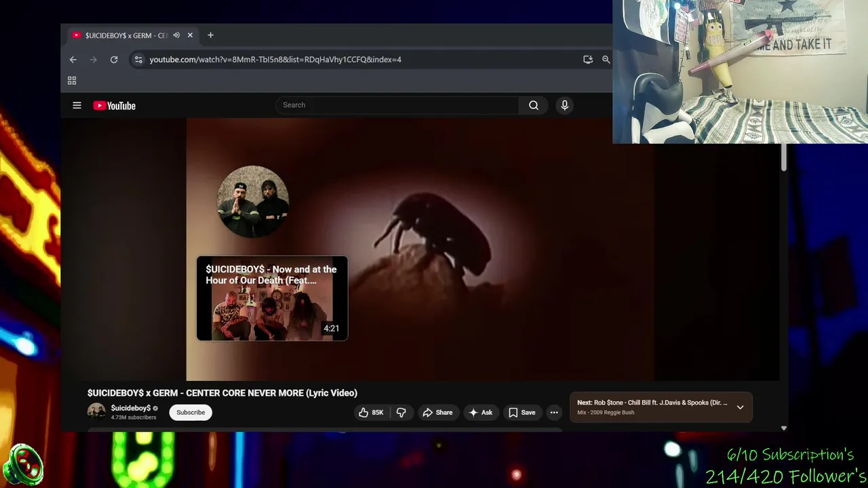The width and height of the screenshot is (868, 488).
Task: Click the Ask button
Action: click(481, 412)
